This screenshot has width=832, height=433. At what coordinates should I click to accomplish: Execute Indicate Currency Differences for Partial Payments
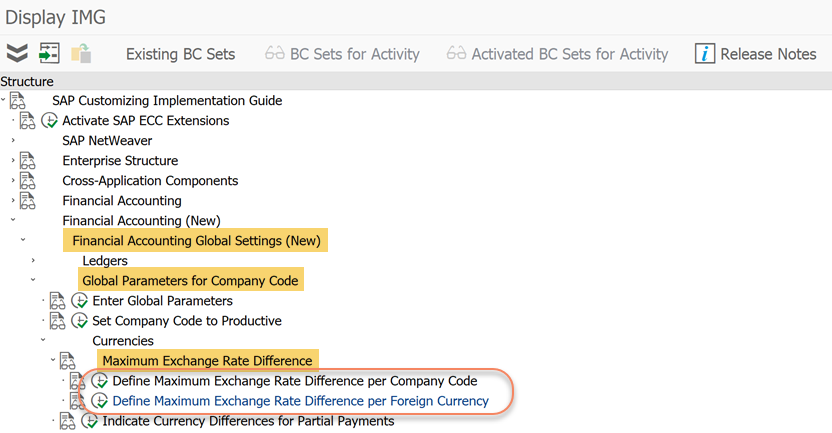point(90,421)
